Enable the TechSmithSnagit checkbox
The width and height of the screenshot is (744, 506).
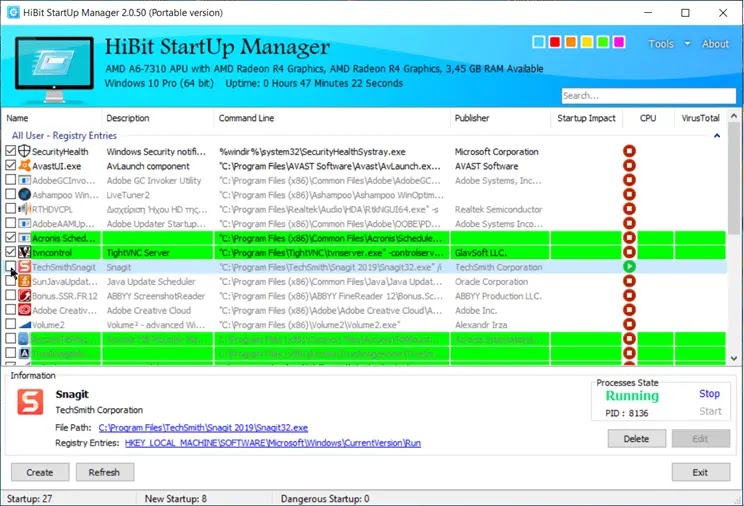tap(10, 266)
